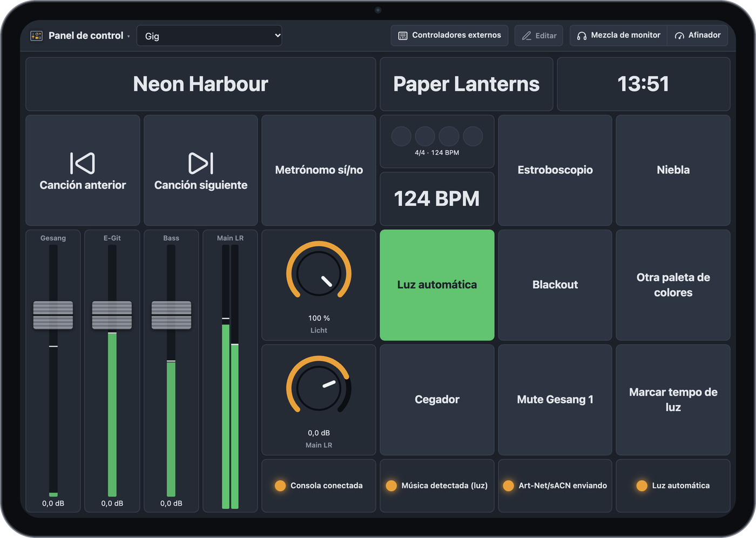Click the 124 BPM tempo display

tap(437, 199)
